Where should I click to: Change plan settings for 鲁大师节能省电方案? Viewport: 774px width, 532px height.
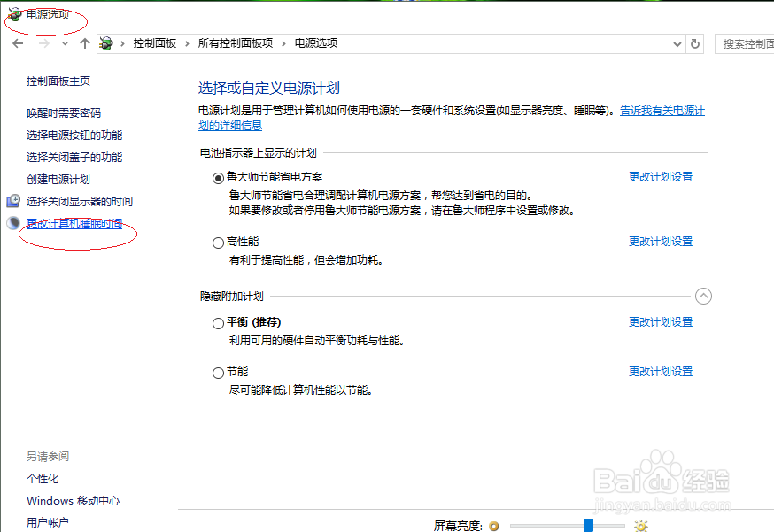point(661,177)
